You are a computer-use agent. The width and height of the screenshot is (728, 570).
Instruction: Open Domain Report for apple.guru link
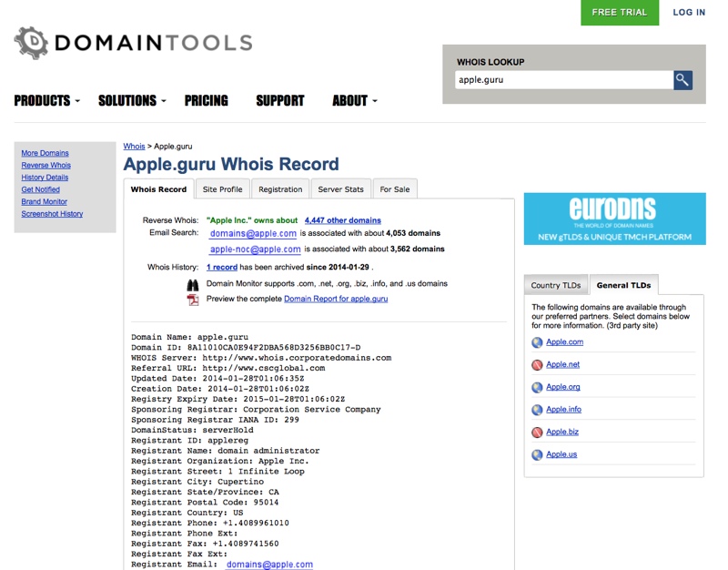pyautogui.click(x=336, y=299)
